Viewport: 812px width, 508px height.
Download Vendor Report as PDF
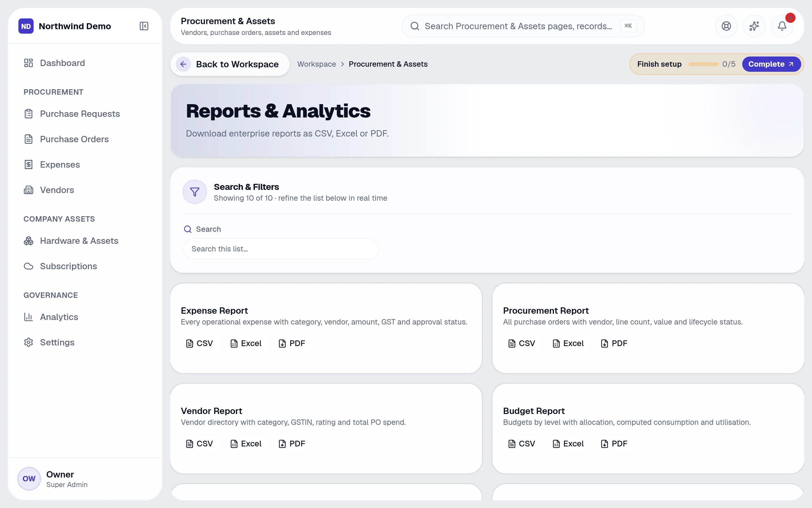pyautogui.click(x=292, y=444)
